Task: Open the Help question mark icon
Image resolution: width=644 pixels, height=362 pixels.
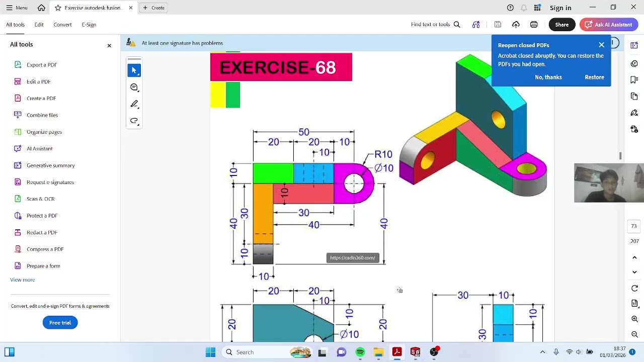Action: click(510, 8)
